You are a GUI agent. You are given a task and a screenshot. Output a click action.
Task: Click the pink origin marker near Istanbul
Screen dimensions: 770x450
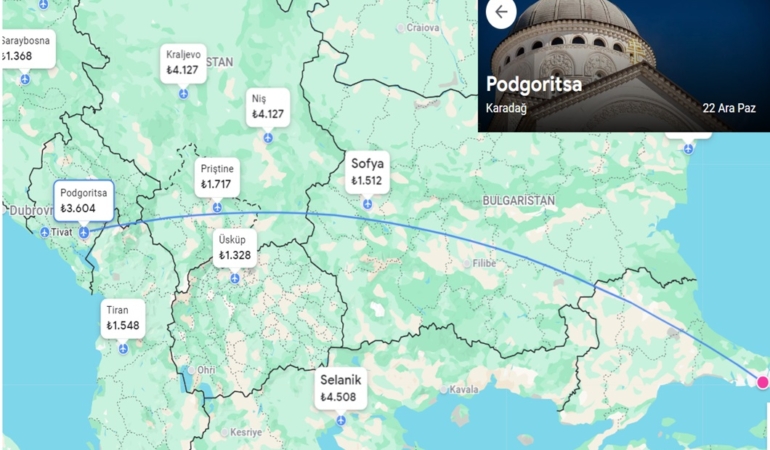[x=763, y=382]
